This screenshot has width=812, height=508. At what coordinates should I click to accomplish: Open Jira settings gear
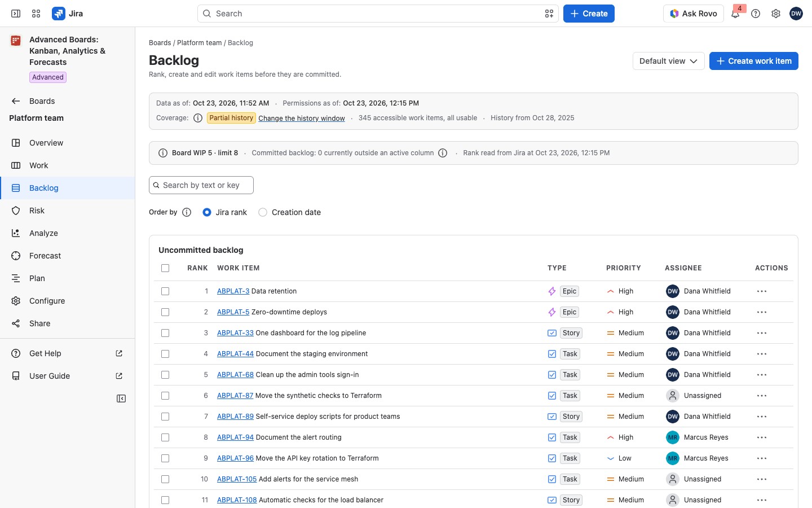776,14
